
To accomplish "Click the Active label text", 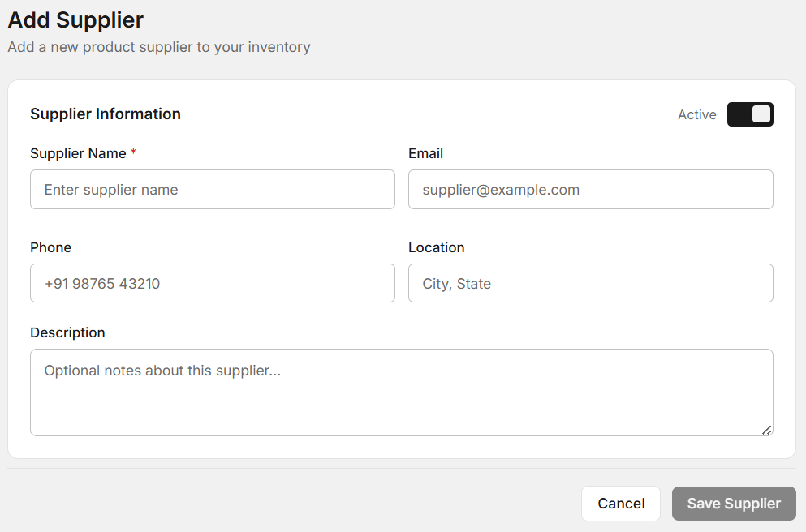I will (x=696, y=114).
